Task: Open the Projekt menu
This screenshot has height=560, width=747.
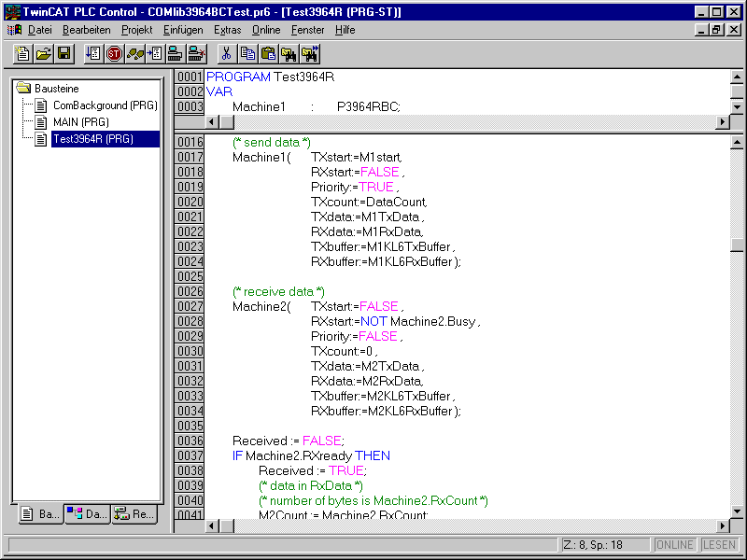Action: point(136,30)
